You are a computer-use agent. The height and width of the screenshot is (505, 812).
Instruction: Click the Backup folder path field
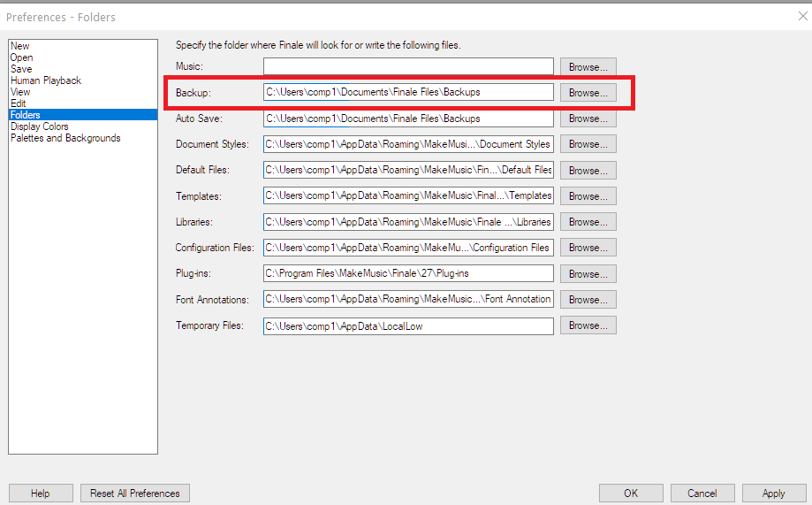coord(408,92)
